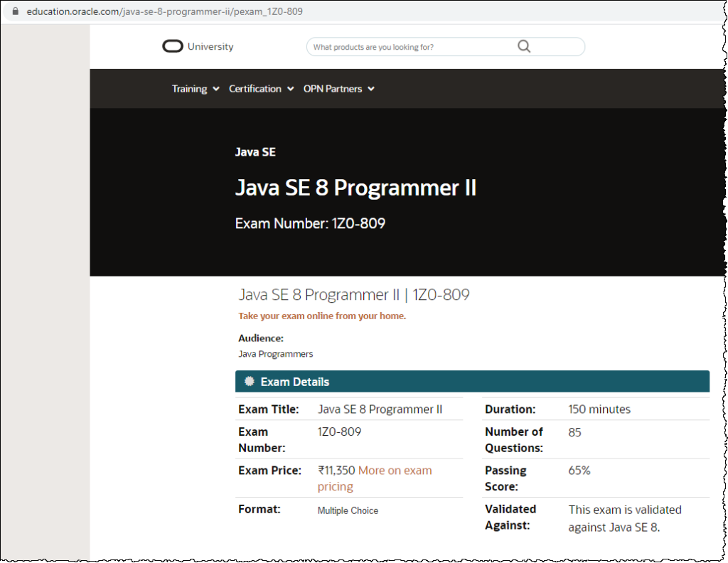Image resolution: width=728 pixels, height=563 pixels.
Task: Click 'Exam Number: 1Z0-809' banner text
Action: 310,223
